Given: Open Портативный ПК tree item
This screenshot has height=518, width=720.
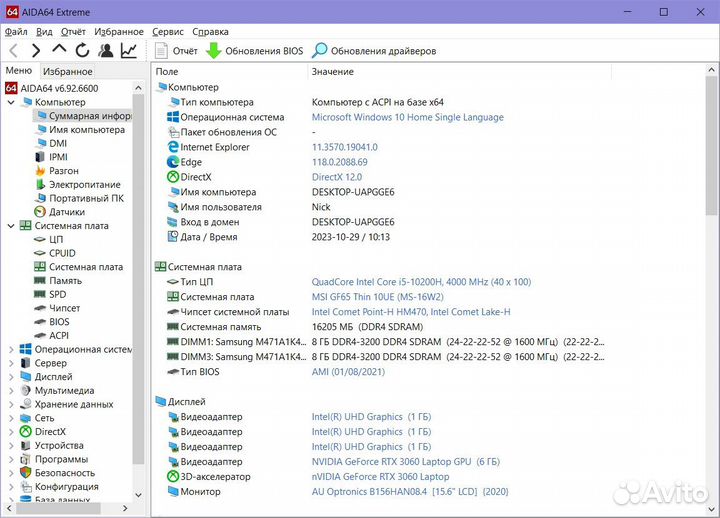Looking at the screenshot, I should tap(79, 198).
